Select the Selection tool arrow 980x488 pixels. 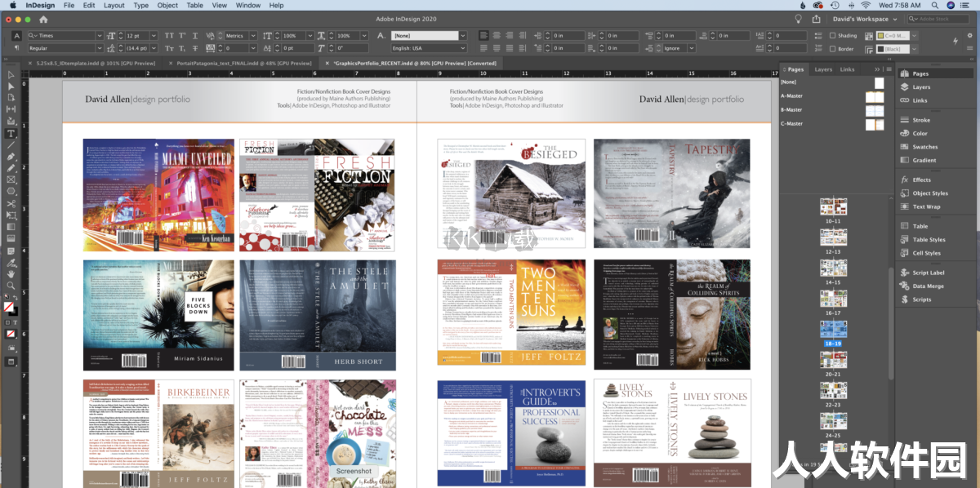click(11, 74)
